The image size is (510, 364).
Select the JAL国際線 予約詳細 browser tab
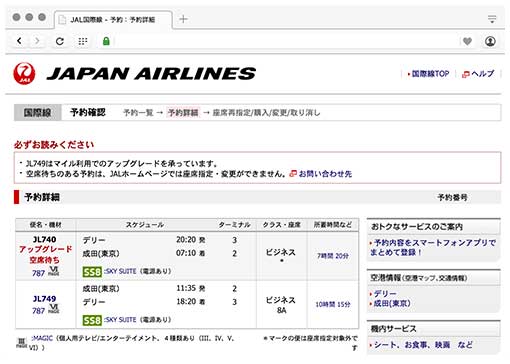113,20
